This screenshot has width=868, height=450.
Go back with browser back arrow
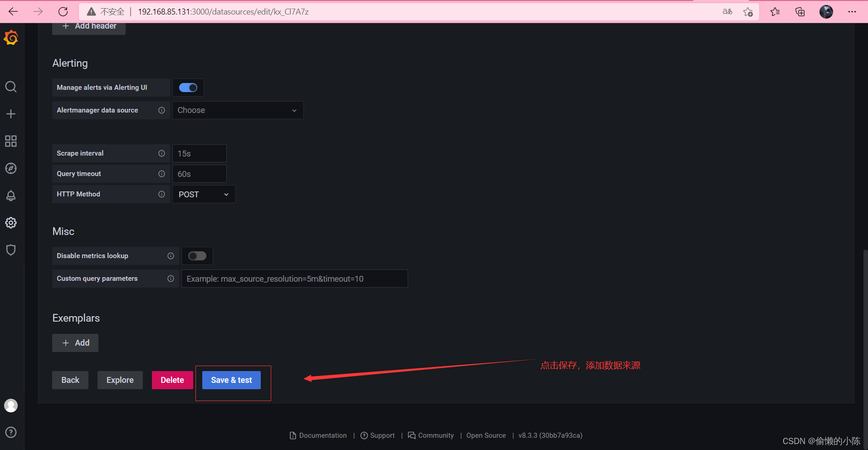(x=13, y=12)
